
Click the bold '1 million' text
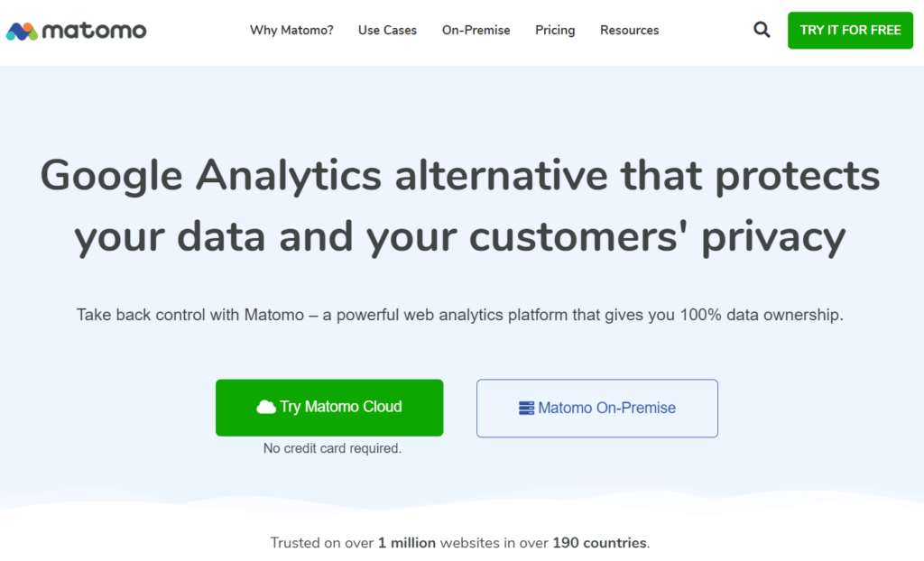pos(407,543)
